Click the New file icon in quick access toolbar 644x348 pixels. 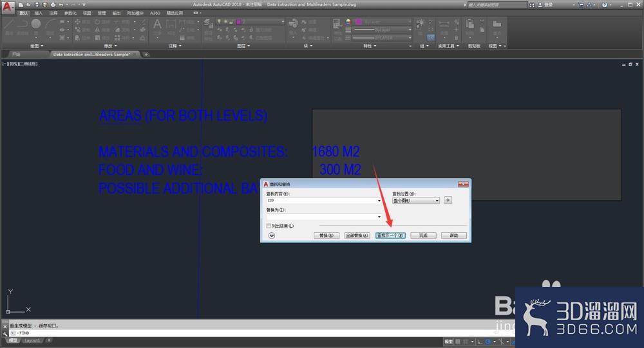coord(21,5)
